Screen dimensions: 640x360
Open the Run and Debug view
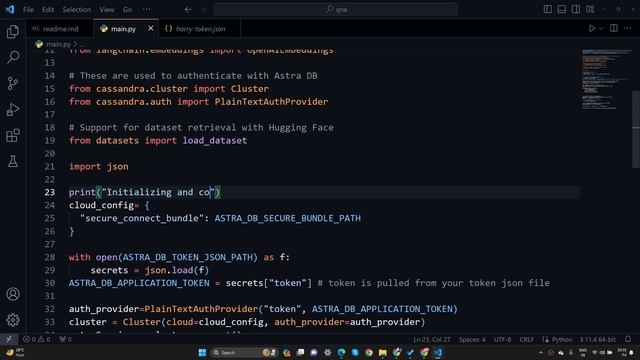[13, 109]
